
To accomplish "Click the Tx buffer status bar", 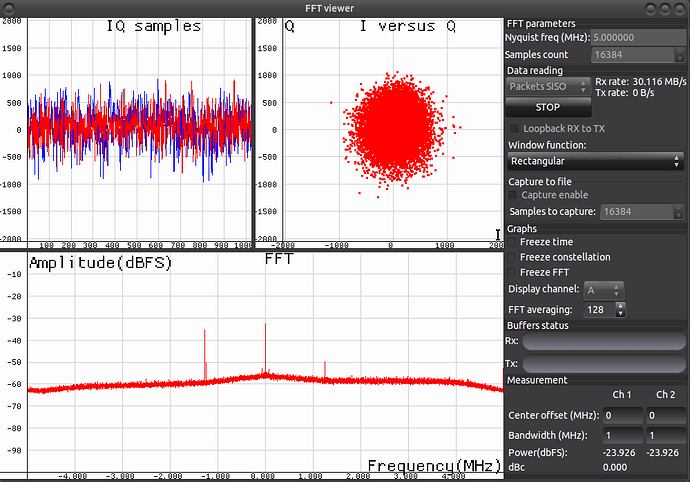I will 604,364.
